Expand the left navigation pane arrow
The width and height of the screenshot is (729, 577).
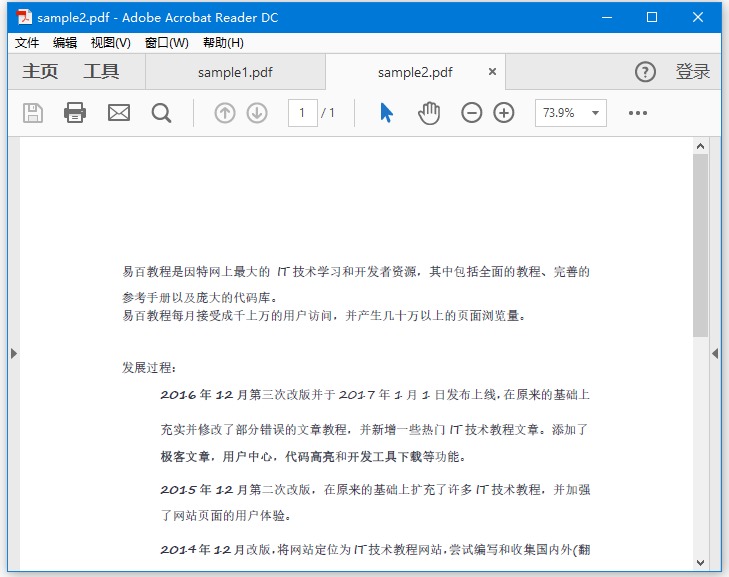coord(14,354)
